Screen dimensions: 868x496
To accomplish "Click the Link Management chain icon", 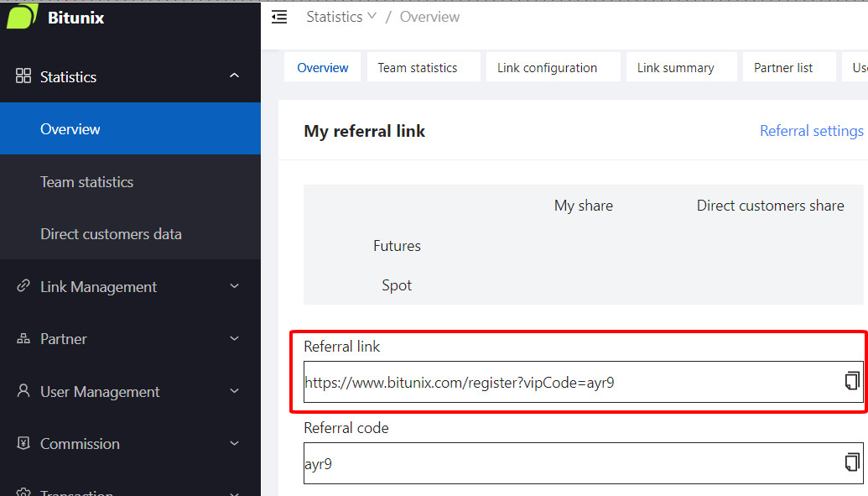I will click(23, 286).
